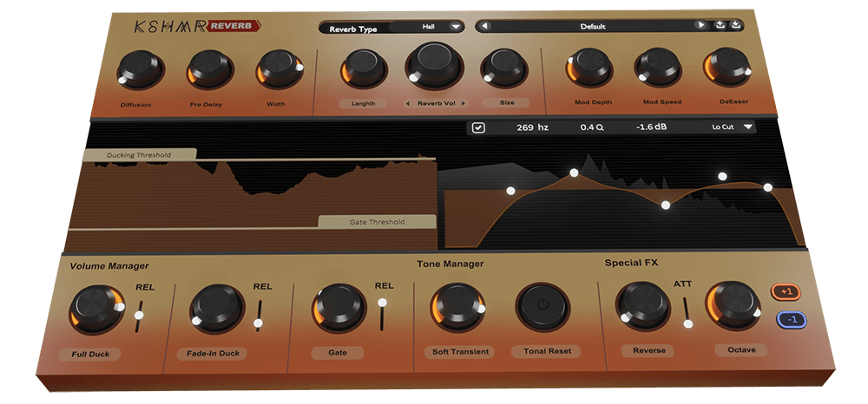868x404 pixels.
Task: Click the 0.4 Q value
Action: coord(592,127)
